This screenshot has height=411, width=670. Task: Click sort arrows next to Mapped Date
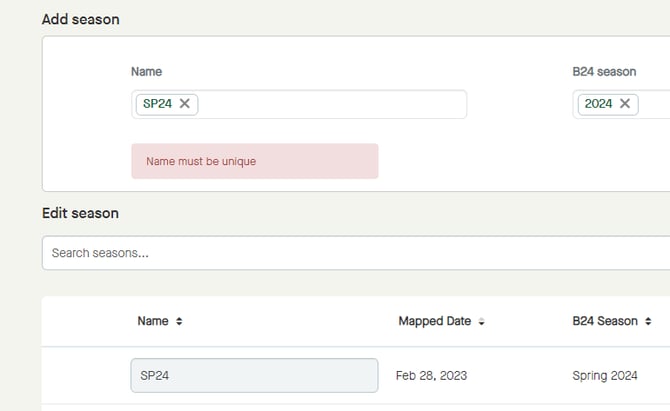tap(481, 322)
